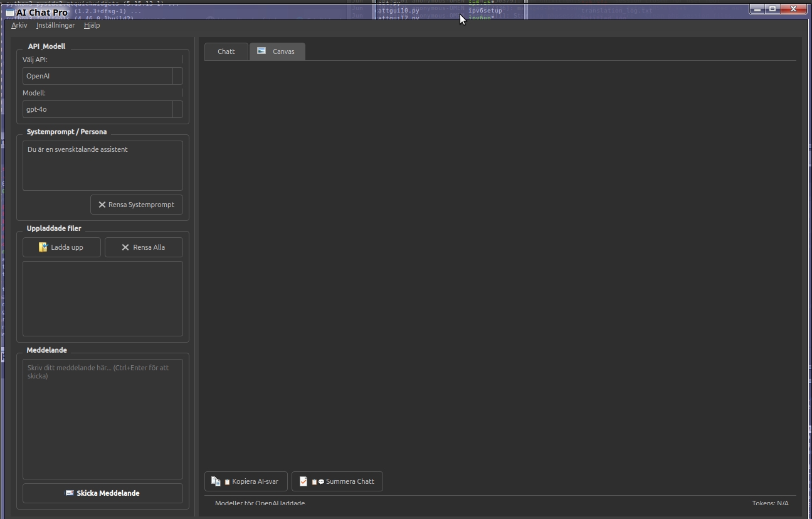Open the Arkiv menu
Viewport: 812px width, 519px height.
19,26
